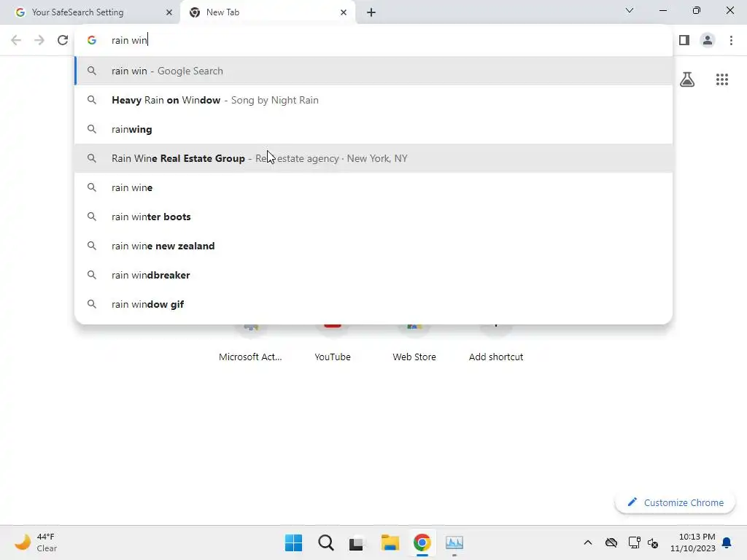Click the OneDrive cloud tray icon
The width and height of the screenshot is (747, 560).
point(611,542)
